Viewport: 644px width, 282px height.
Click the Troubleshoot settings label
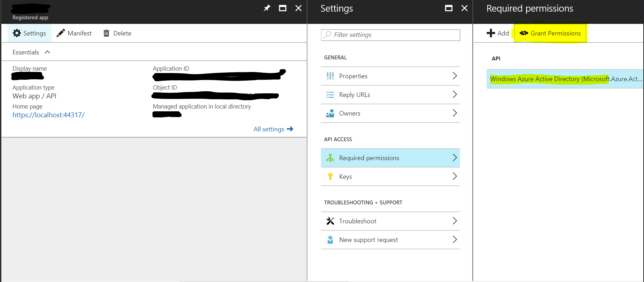click(x=358, y=221)
